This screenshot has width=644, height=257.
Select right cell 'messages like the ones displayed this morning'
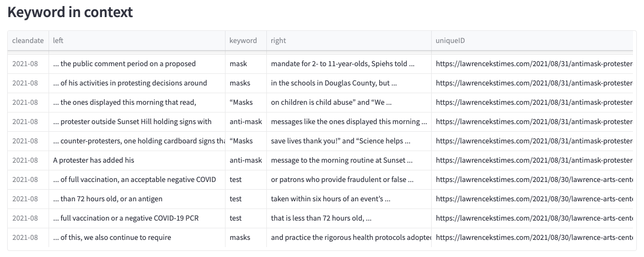pos(348,121)
